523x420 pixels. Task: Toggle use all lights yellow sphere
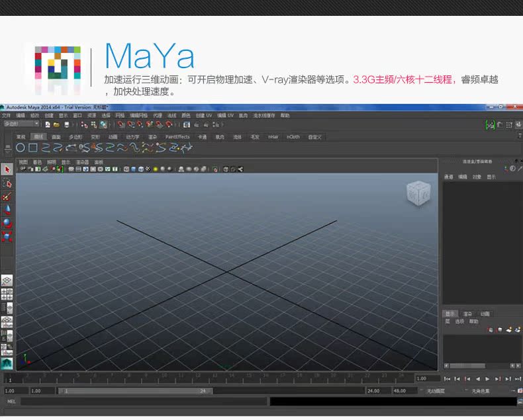[156, 169]
